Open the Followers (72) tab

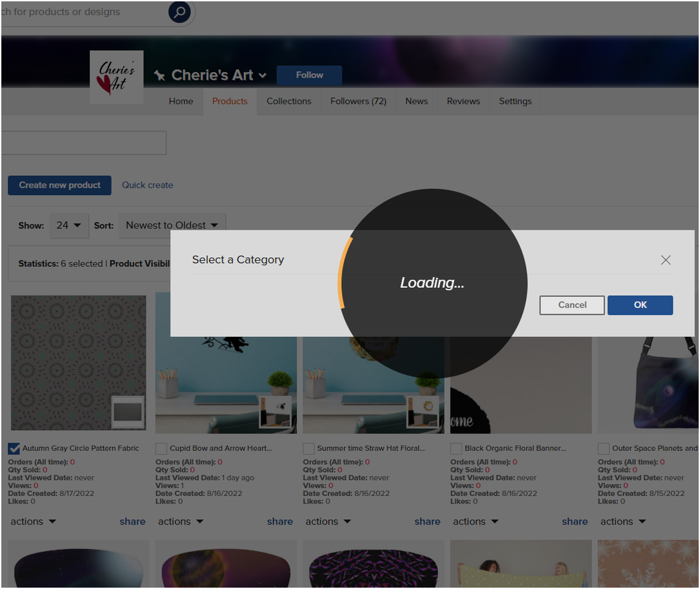(x=358, y=102)
